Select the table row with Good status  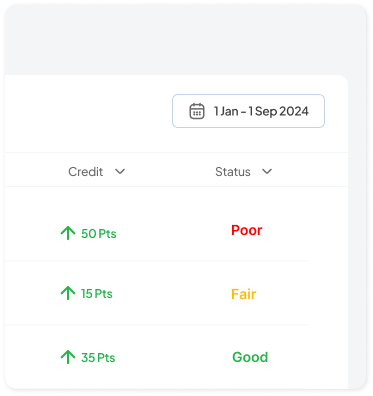click(156, 357)
